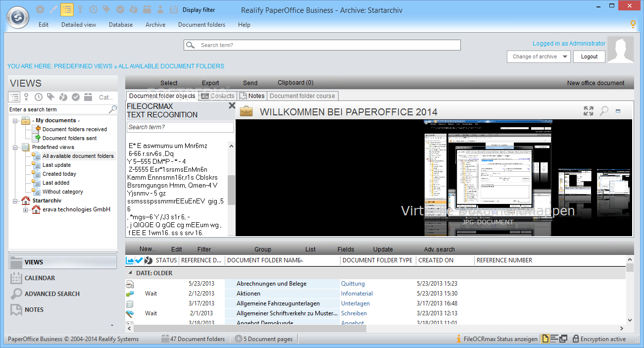Click the checkmark circle icon in top toolbar
This screenshot has width=644, height=348.
[x=120, y=9]
